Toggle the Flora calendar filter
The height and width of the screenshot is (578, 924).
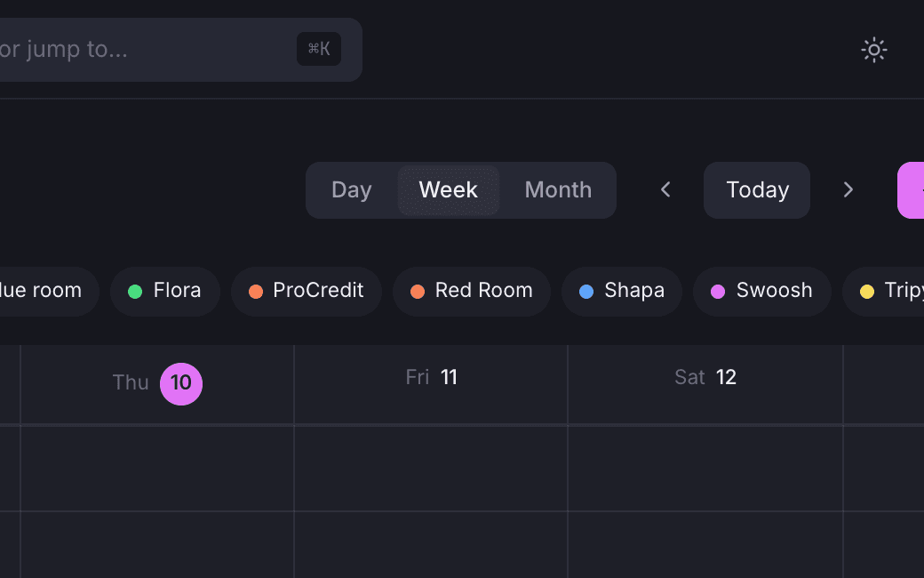[165, 291]
